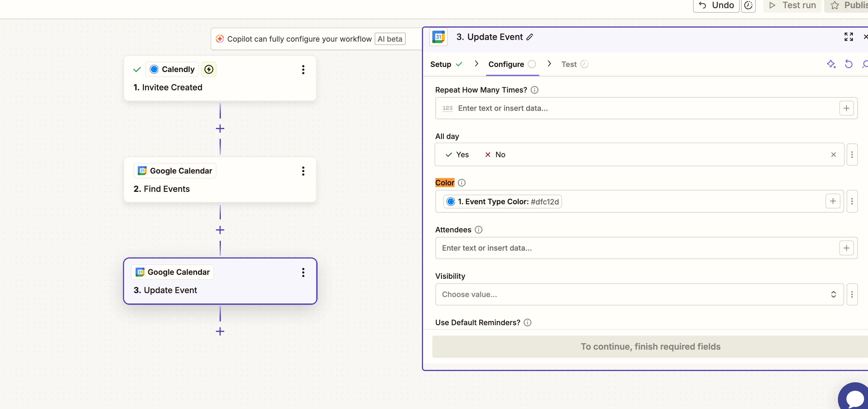
Task: Switch to the Test tab
Action: tap(569, 64)
